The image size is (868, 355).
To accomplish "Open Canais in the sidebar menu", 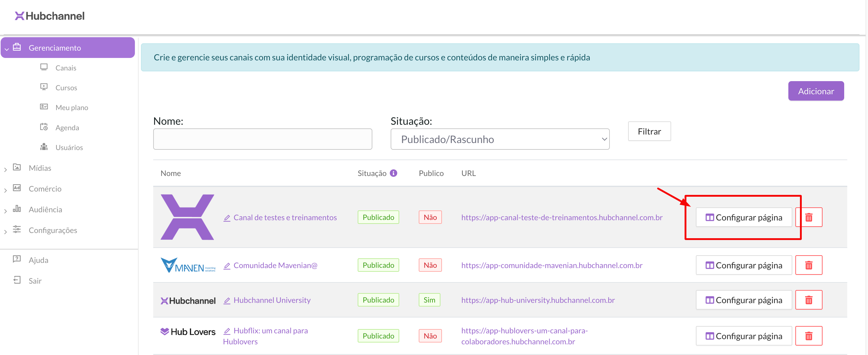I will (66, 68).
